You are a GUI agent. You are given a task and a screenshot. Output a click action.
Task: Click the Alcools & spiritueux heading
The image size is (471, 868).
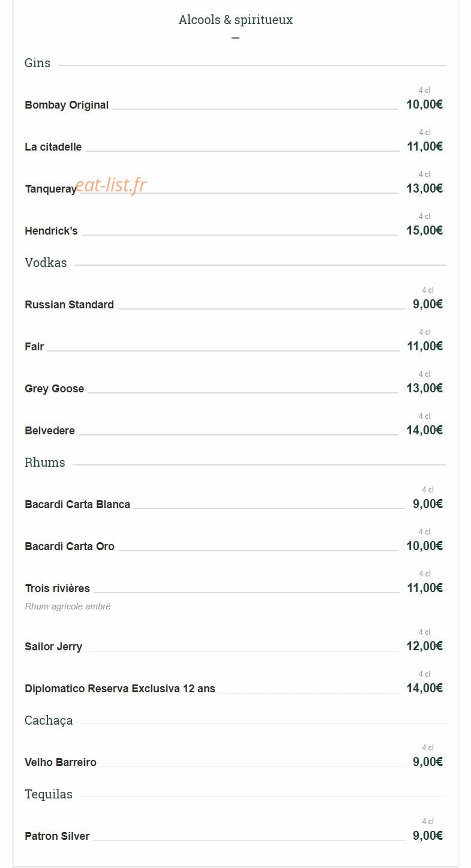pyautogui.click(x=235, y=20)
